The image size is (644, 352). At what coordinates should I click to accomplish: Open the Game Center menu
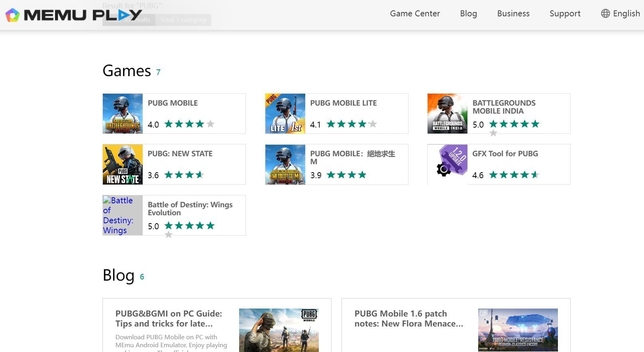coord(415,14)
